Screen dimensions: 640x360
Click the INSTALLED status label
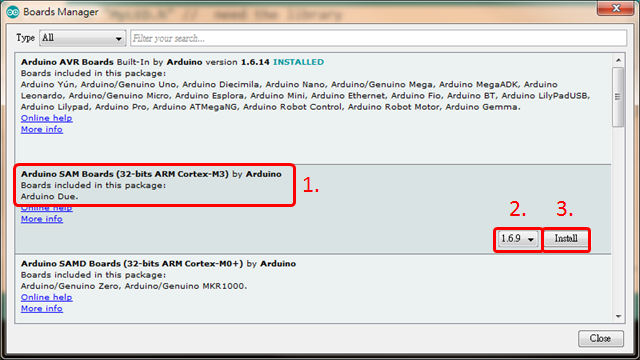tap(298, 62)
